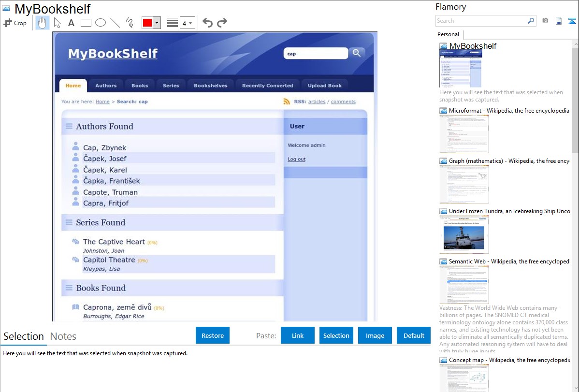Open the Microformat Wikipedia snapshot thumbnail

coord(464,134)
